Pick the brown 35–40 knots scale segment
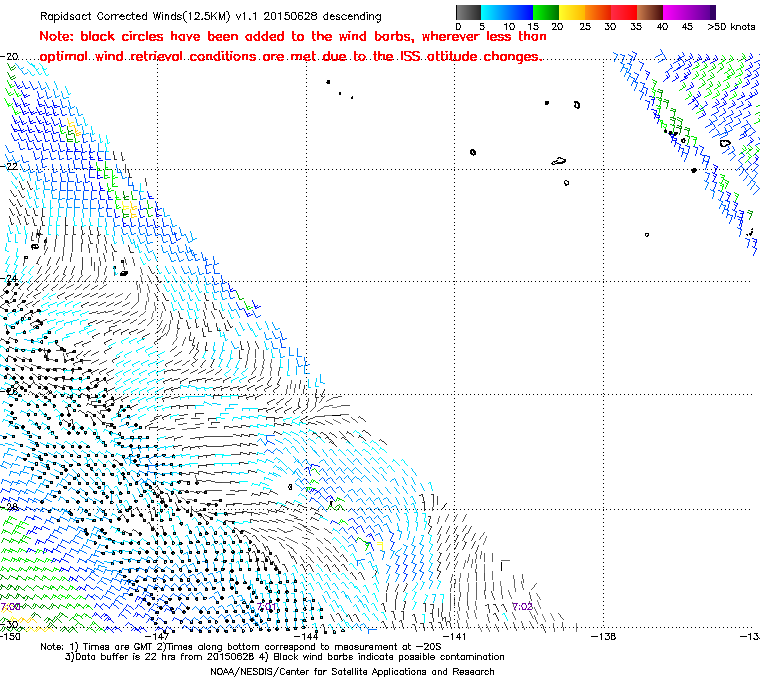 point(650,12)
